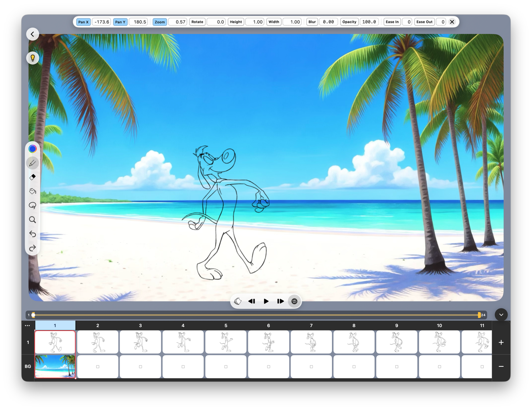
Task: Remove layer with minus button
Action: tap(501, 366)
